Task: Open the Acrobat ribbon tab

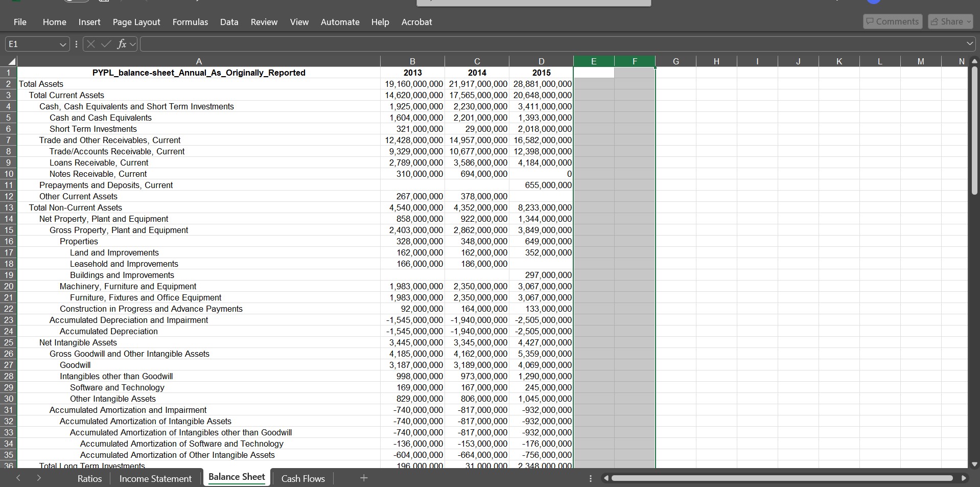Action: click(x=416, y=22)
